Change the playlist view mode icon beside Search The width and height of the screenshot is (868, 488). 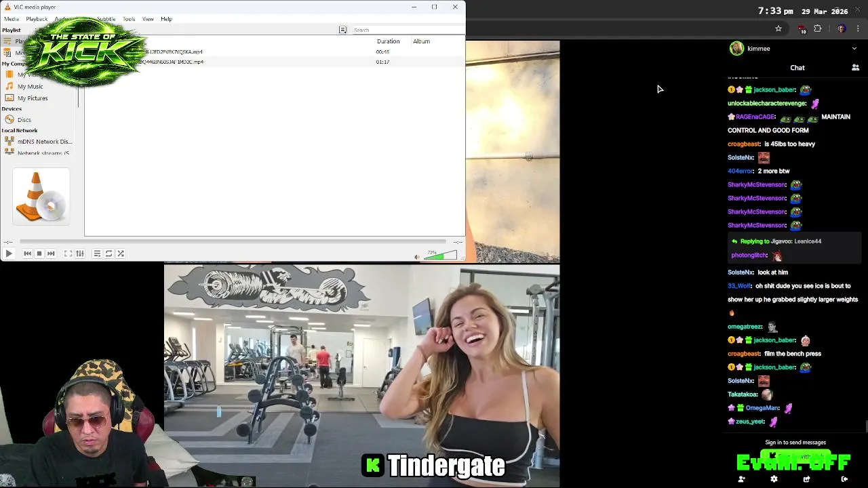343,30
